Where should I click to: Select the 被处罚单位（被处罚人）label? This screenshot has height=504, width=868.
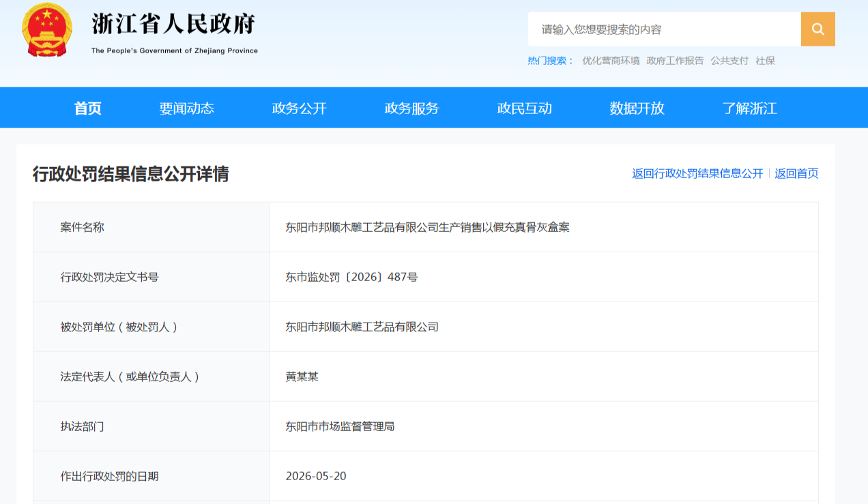click(x=119, y=327)
